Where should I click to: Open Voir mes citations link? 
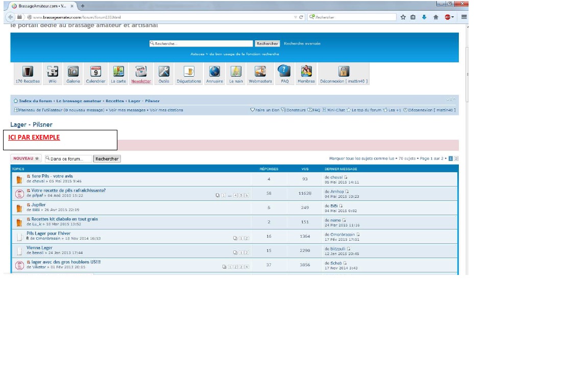(166, 110)
